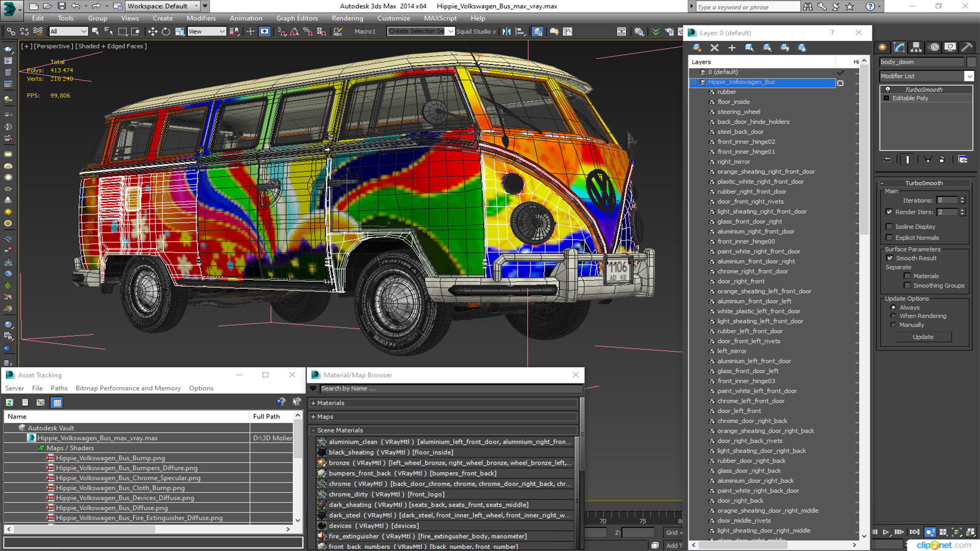Click Delete layer X icon in Layer dialog
Image resolution: width=980 pixels, height=551 pixels.
pos(715,47)
